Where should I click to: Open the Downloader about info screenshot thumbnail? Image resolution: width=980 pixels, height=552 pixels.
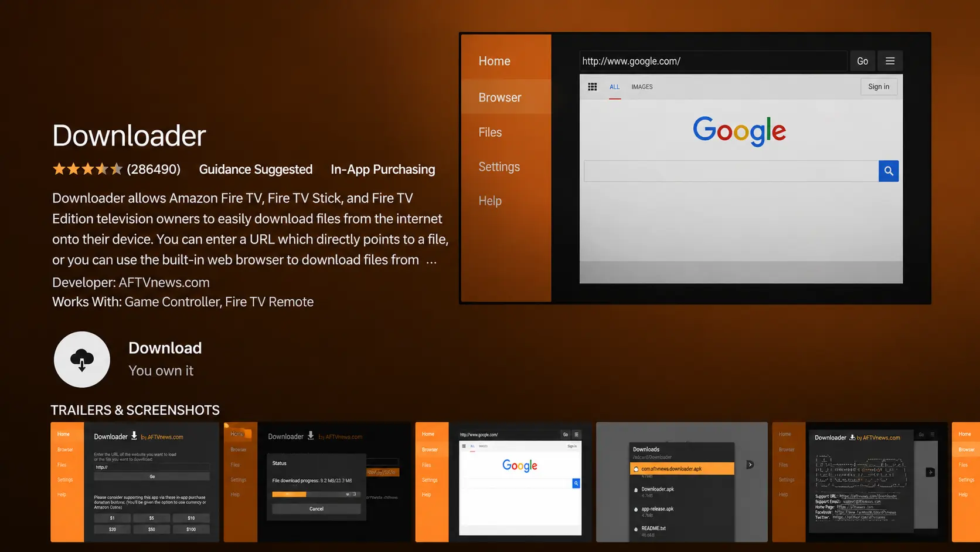[860, 482]
